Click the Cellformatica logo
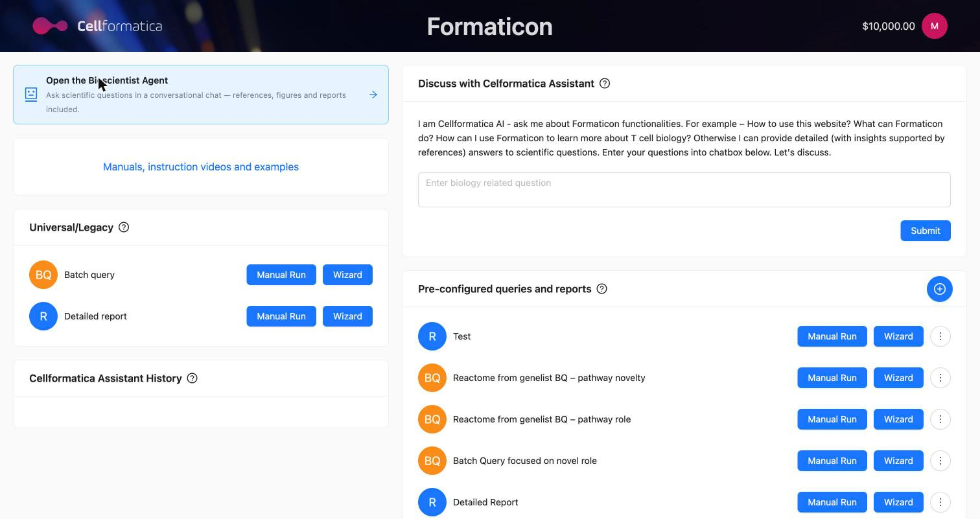Image resolution: width=980 pixels, height=519 pixels. click(x=97, y=26)
